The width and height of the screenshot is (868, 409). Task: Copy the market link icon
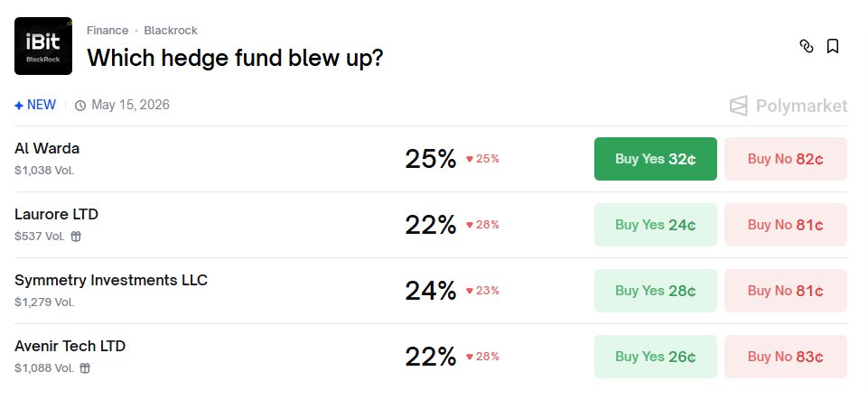click(x=807, y=46)
